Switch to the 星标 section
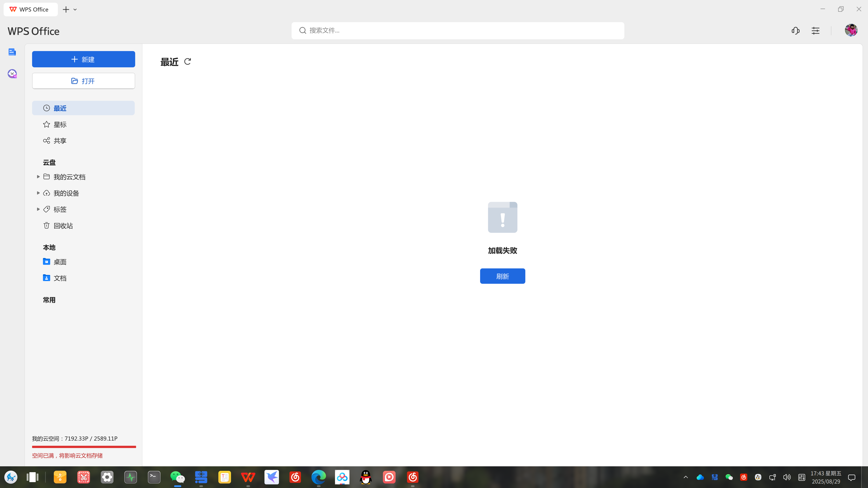868x488 pixels. tap(60, 125)
